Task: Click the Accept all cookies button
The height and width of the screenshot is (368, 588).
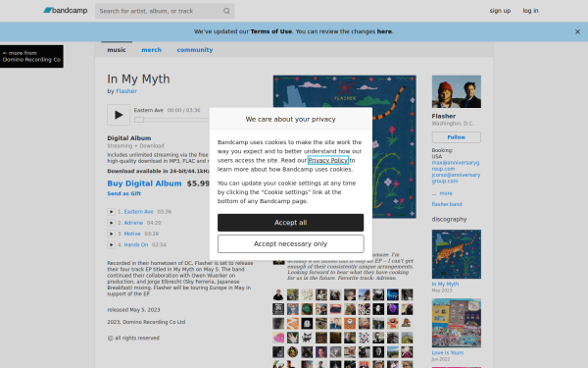Action: [291, 223]
